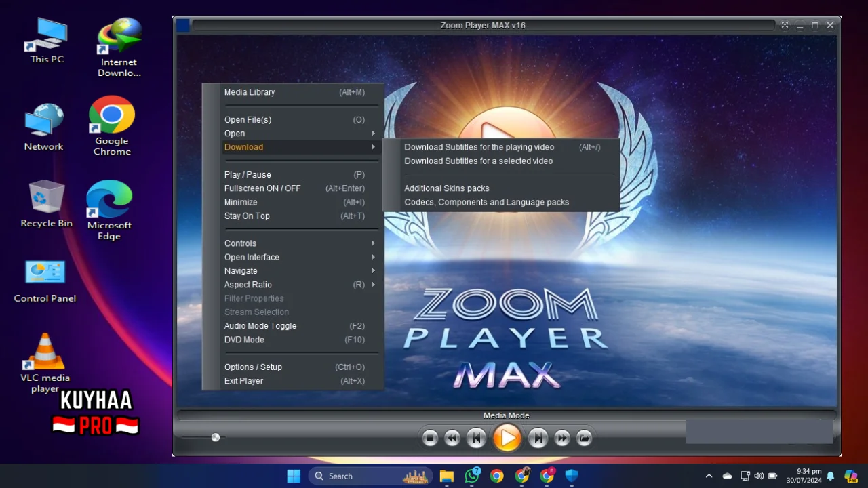Image resolution: width=868 pixels, height=488 pixels.
Task: Click the blue square icon in title bar
Action: coord(182,26)
